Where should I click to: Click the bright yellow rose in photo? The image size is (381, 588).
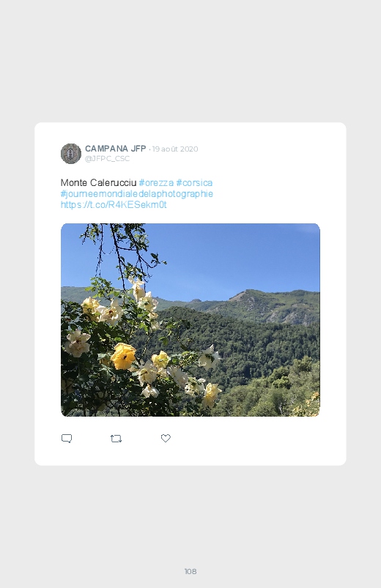pos(123,356)
